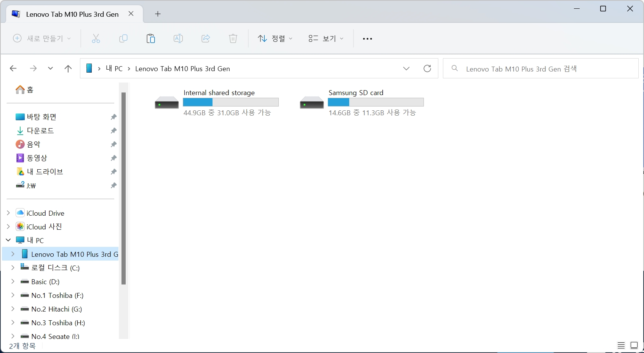Screen dimensions: 644x353
Task: Click the Share icon in toolbar
Action: tap(206, 38)
